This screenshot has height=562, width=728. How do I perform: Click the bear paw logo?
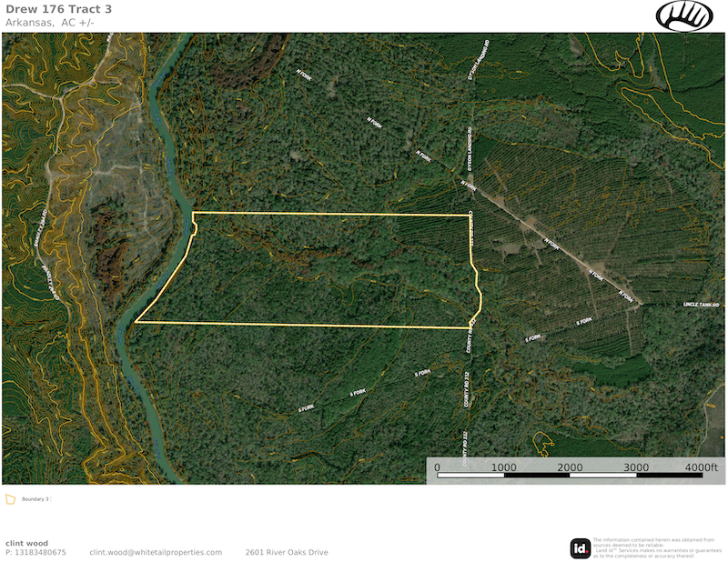(x=685, y=15)
